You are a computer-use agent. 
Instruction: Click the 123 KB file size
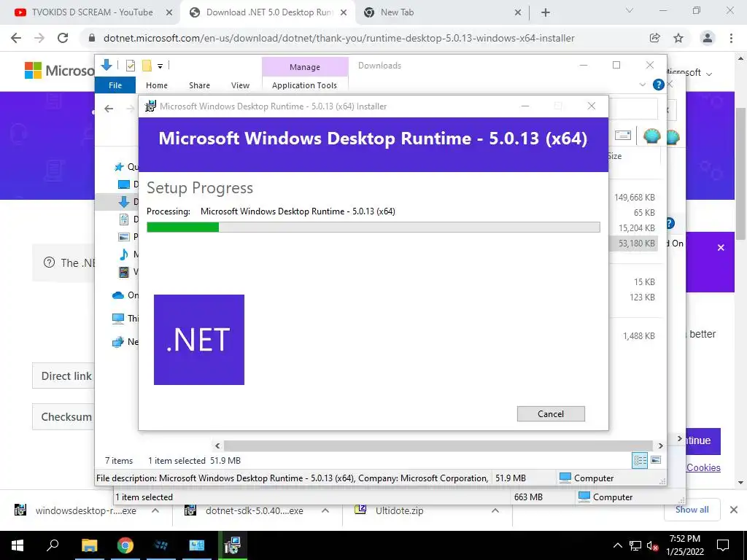point(642,297)
